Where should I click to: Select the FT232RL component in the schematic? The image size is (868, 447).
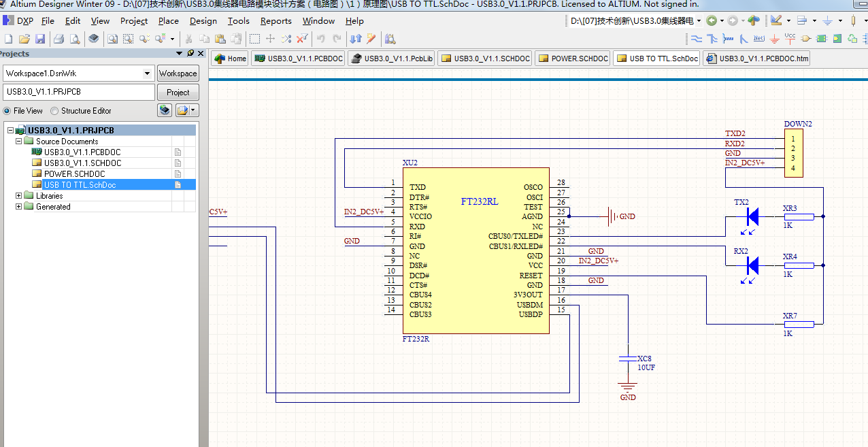point(476,250)
